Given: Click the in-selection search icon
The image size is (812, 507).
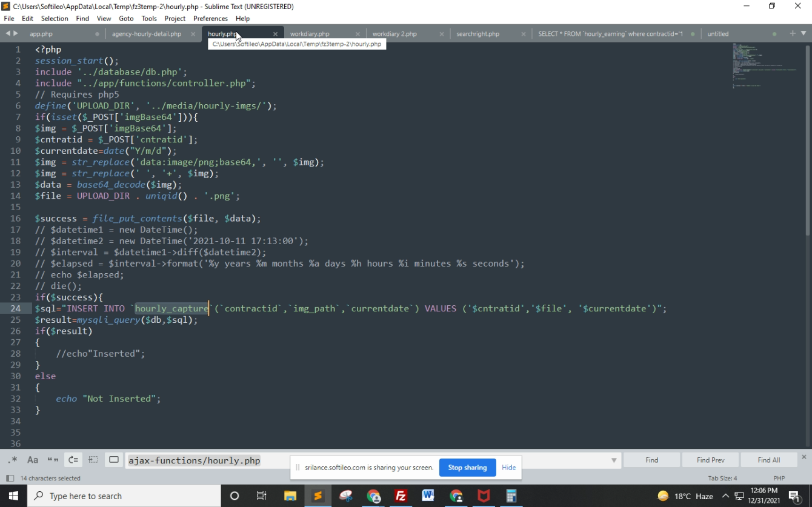Looking at the screenshot, I should point(93,460).
